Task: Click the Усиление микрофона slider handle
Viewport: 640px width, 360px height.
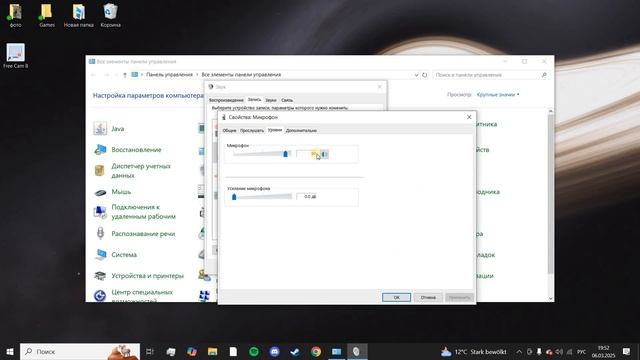Action: (234, 197)
